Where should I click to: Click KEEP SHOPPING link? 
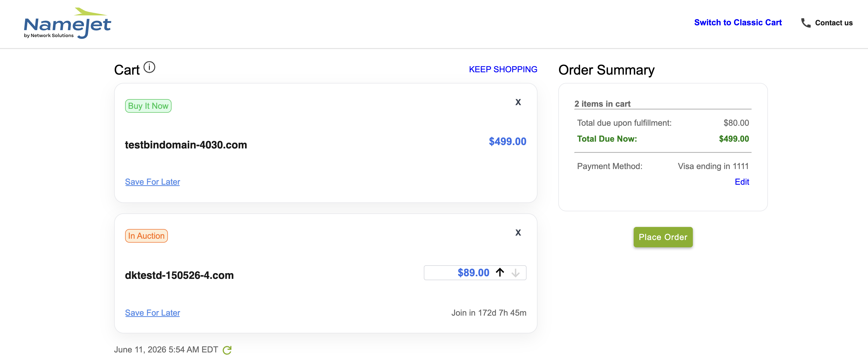coord(503,69)
